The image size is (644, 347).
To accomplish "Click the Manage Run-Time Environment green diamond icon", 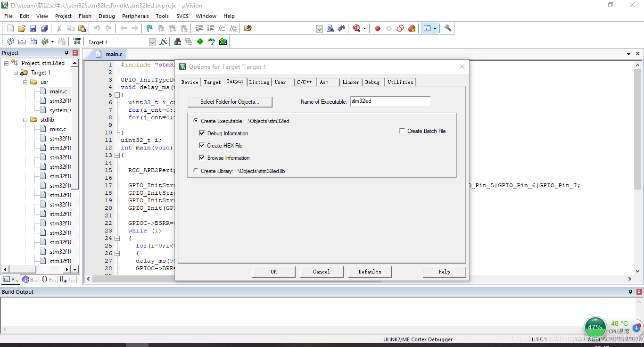I will 200,41.
